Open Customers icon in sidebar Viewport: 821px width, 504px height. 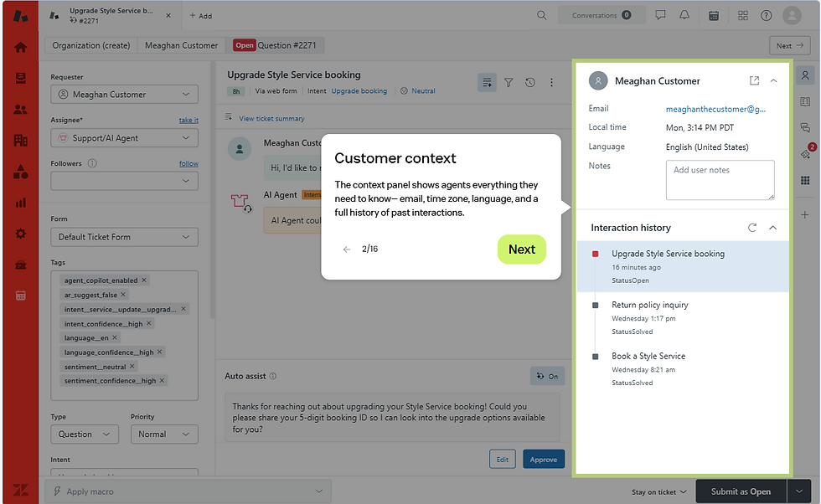20,110
